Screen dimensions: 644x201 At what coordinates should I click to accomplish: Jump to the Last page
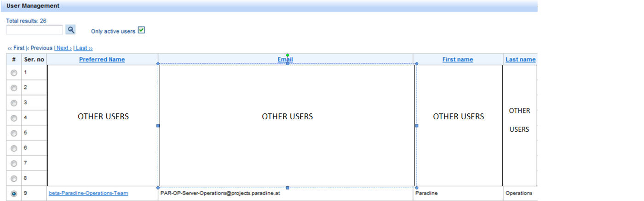[x=84, y=48]
